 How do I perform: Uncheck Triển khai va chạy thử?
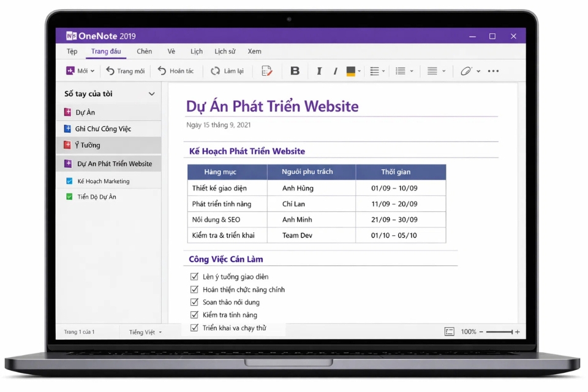pyautogui.click(x=194, y=328)
